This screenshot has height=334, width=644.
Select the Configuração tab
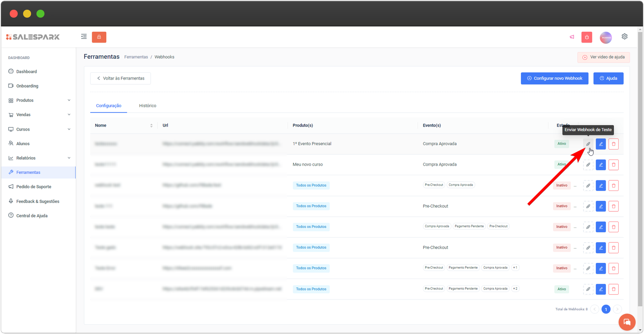click(x=109, y=106)
